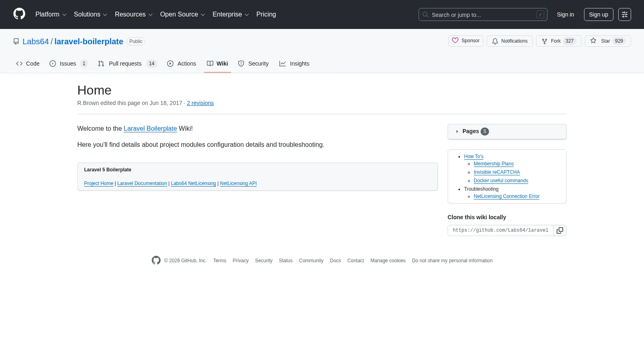Screen dimensions: 644x362
Task: Click the Terms footer link
Action: point(220,261)
